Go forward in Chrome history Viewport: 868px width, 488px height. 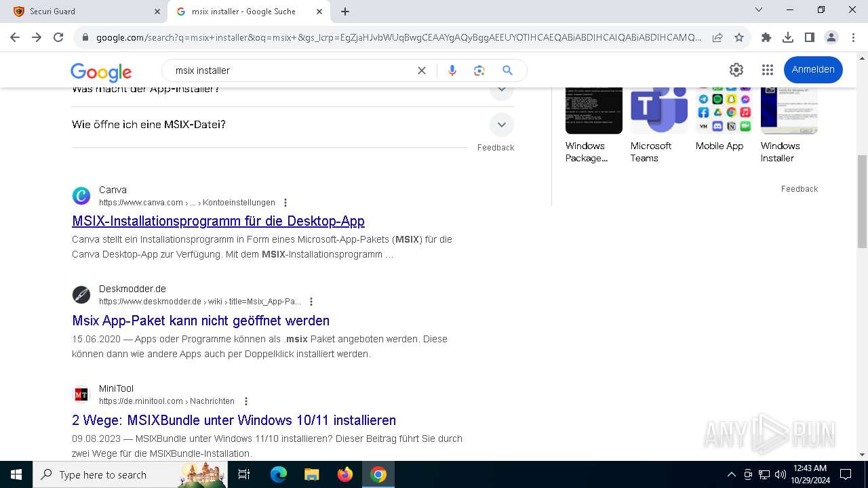[37, 37]
